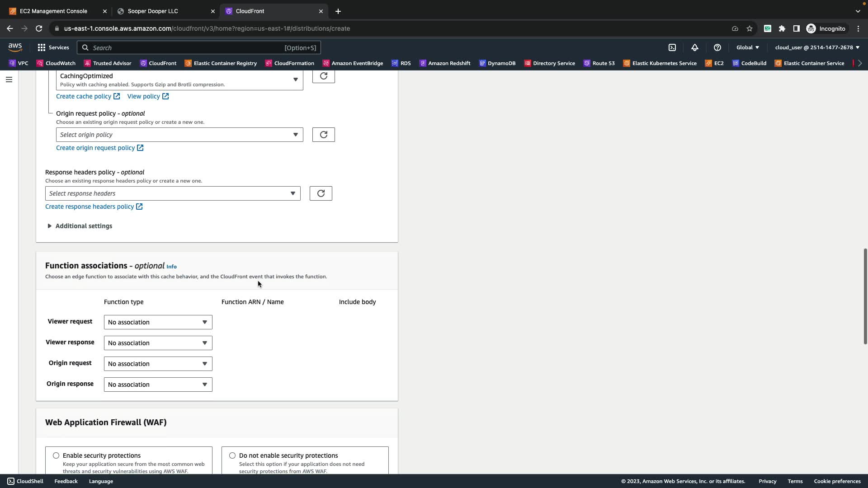The image size is (868, 488).
Task: Open the Services grid menu
Action: (x=53, y=47)
